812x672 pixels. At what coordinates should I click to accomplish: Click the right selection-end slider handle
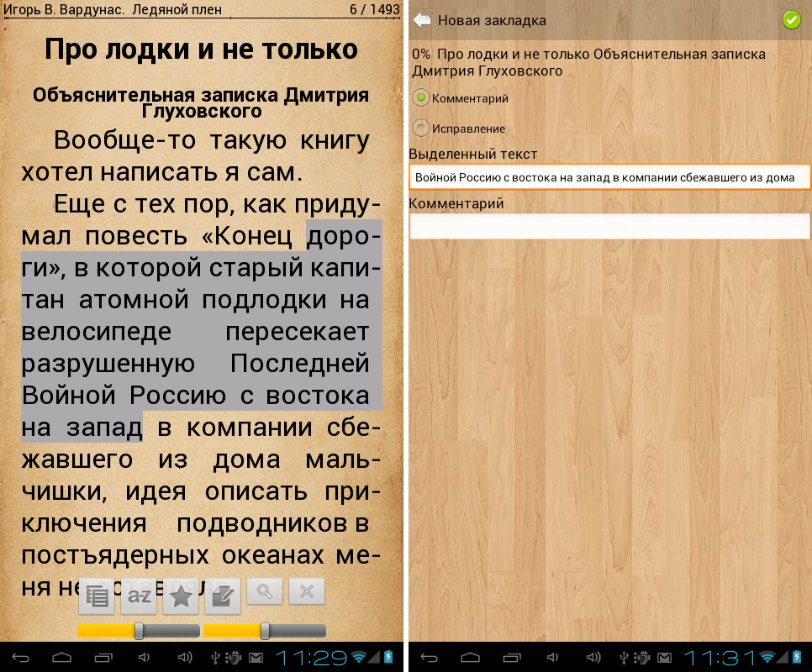(266, 631)
